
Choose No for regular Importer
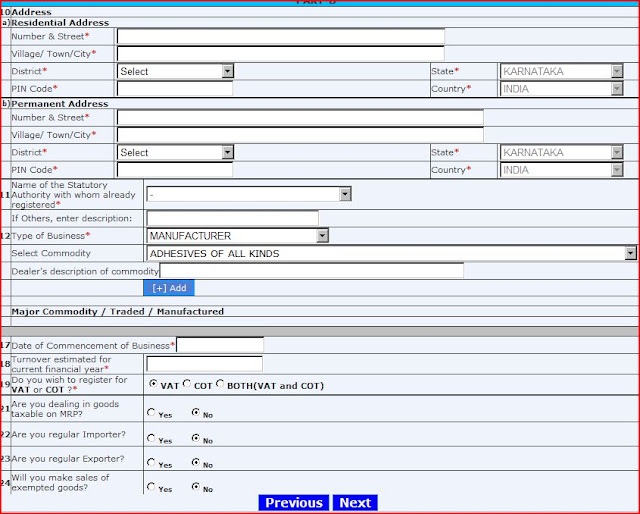pyautogui.click(x=196, y=438)
